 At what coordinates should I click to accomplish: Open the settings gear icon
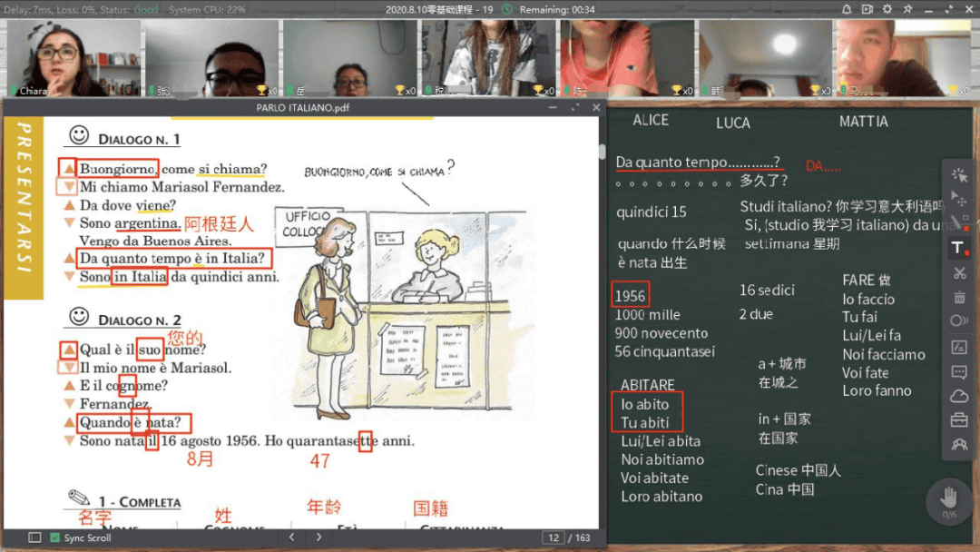[887, 9]
